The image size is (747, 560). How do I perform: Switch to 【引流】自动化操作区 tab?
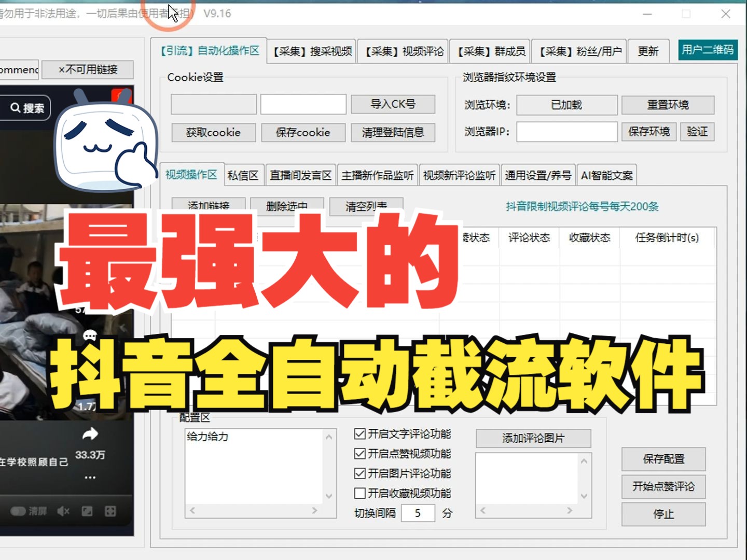[x=209, y=50]
